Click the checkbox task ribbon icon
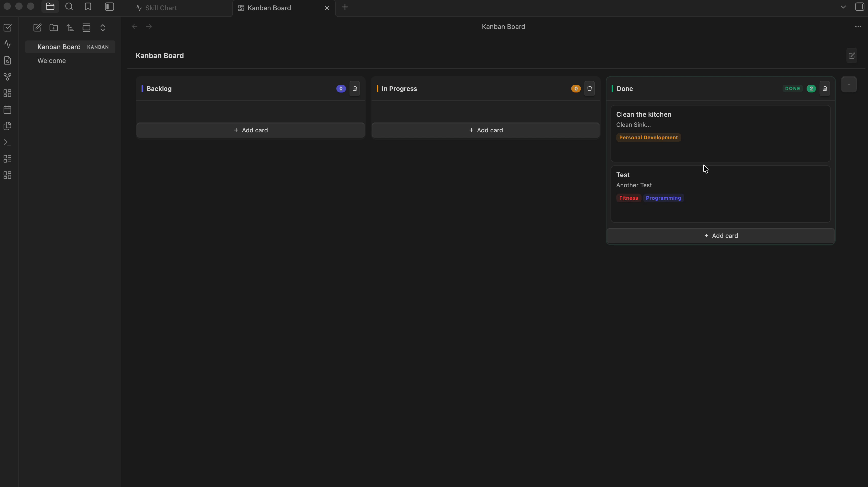This screenshot has height=487, width=868. (7, 28)
